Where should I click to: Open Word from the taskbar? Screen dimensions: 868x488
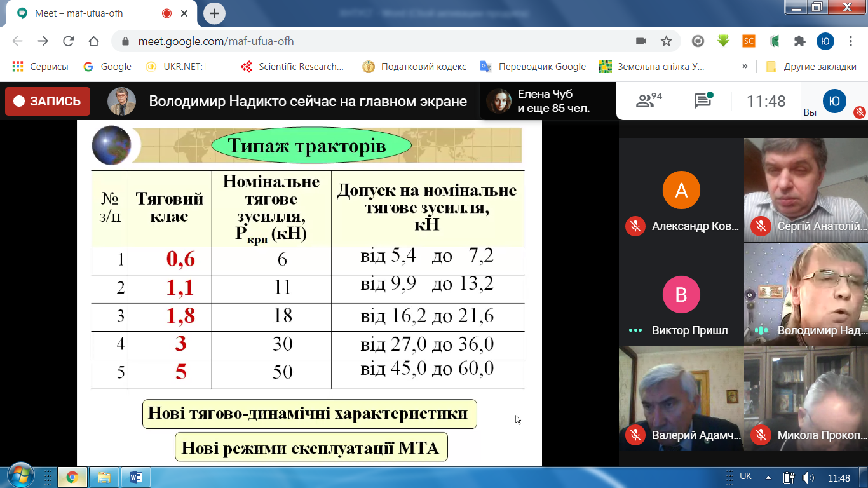(135, 477)
